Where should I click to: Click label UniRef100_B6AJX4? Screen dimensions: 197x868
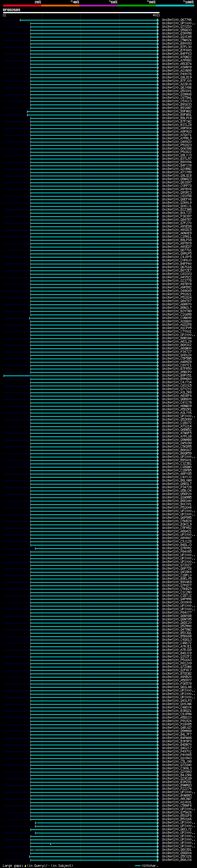(x=177, y=860)
